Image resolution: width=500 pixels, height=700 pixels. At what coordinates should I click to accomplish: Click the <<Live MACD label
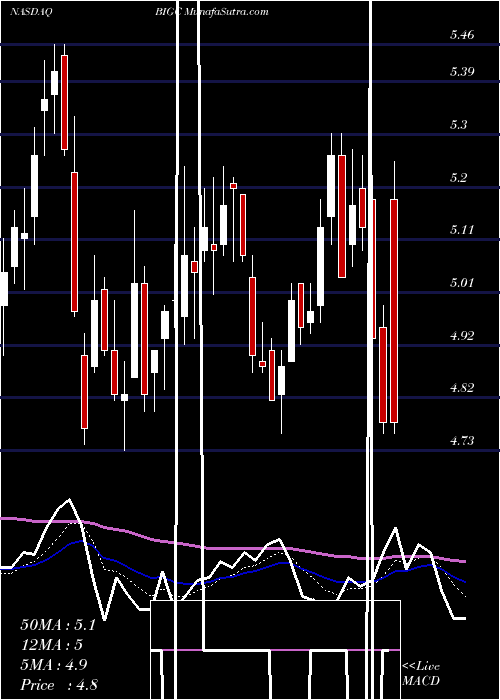(x=421, y=674)
